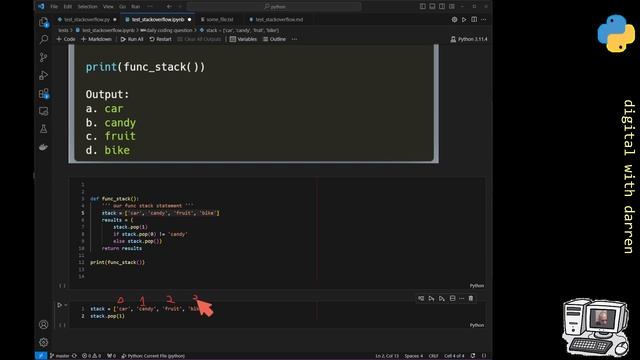Open the Selection menu
640x360 pixels.
point(87,7)
